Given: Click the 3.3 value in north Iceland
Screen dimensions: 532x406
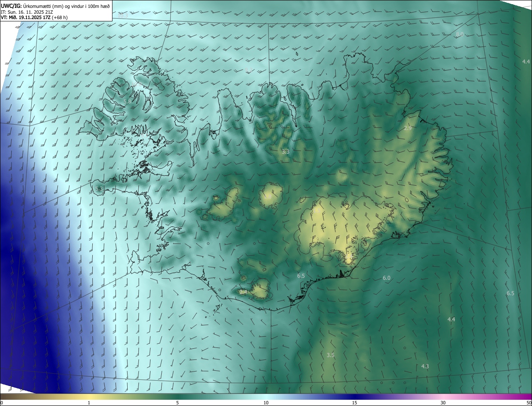Looking at the screenshot, I should pyautogui.click(x=286, y=152).
